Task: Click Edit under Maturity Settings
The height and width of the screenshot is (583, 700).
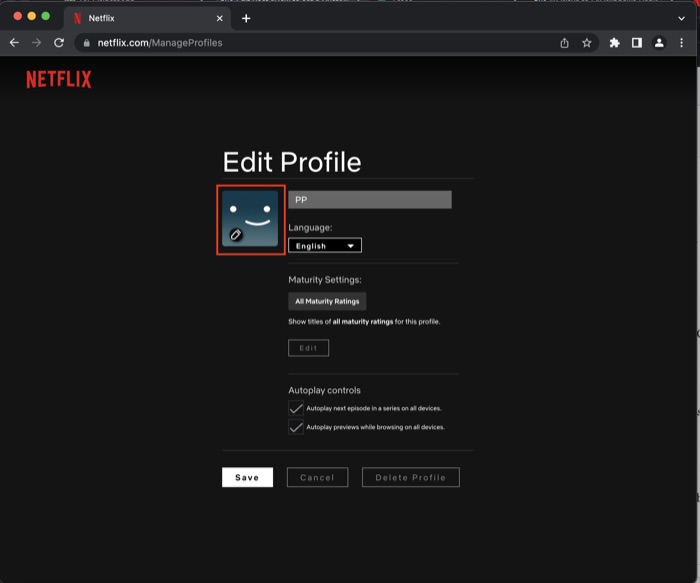Action: pos(308,348)
